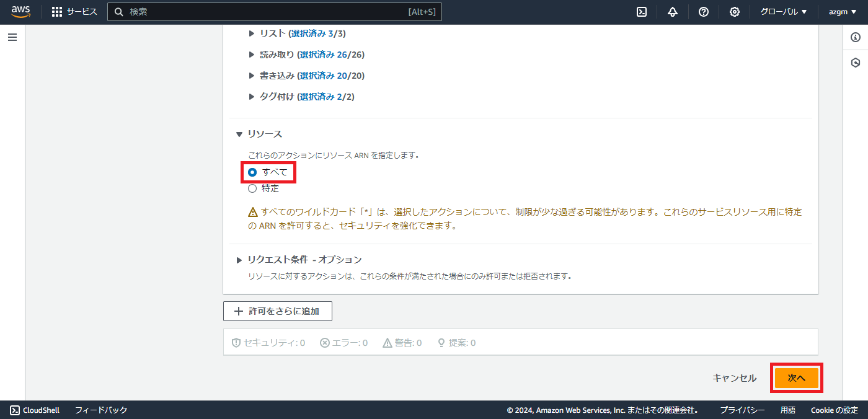Open the services grid icon

click(x=56, y=11)
